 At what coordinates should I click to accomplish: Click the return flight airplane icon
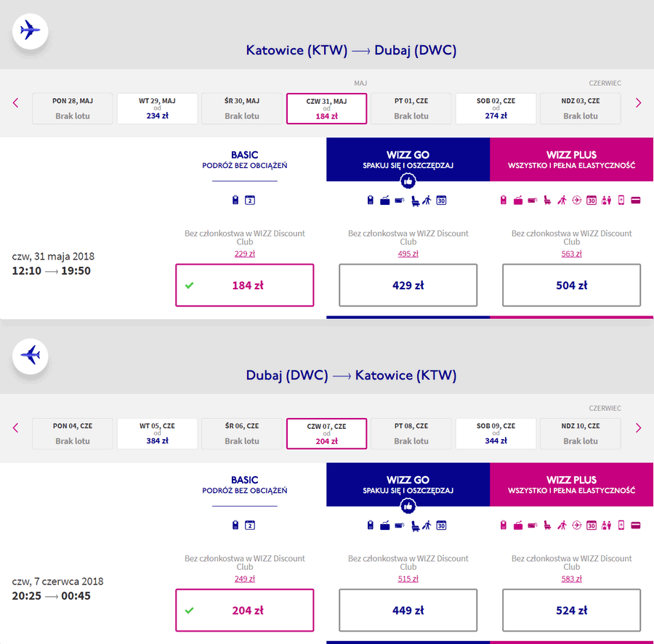30,355
